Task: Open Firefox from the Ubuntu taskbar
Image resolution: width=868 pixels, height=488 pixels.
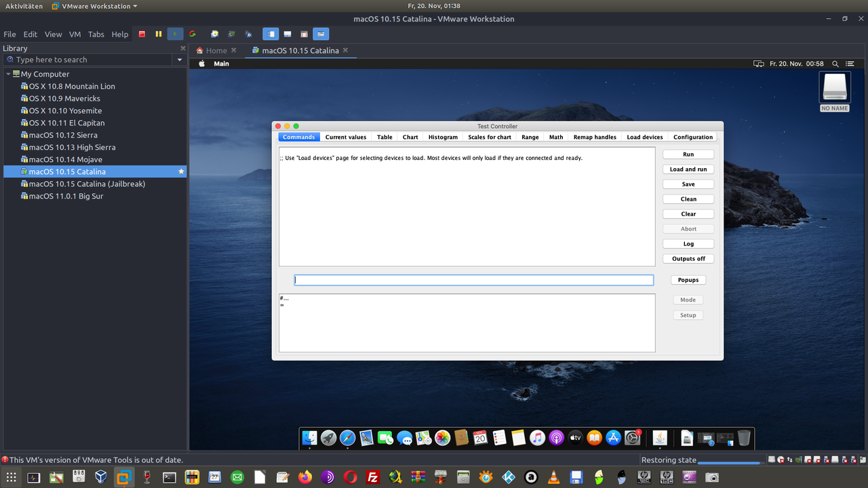Action: click(305, 477)
